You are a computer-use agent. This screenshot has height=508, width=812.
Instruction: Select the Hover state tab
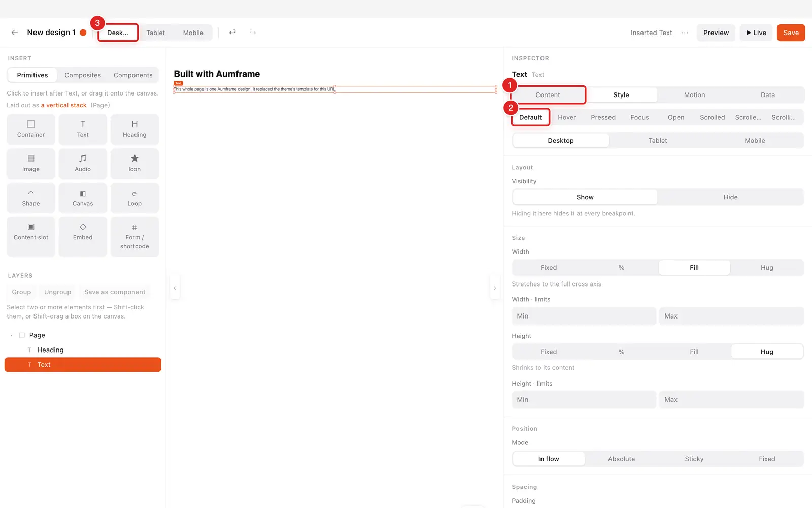(x=567, y=117)
